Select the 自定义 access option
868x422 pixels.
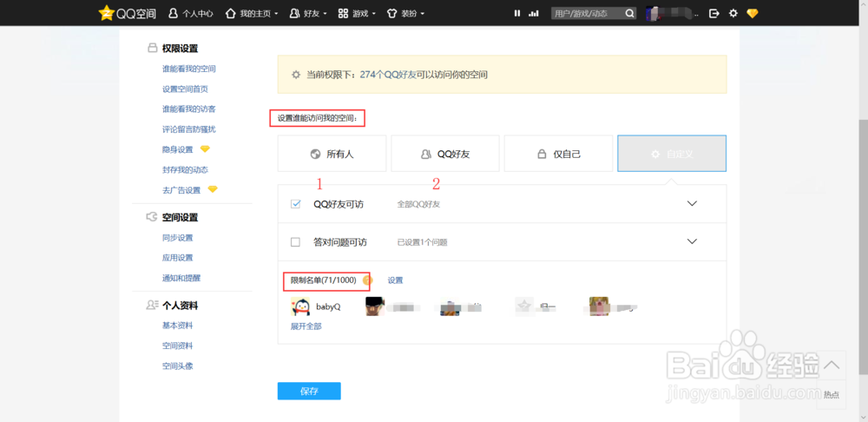click(672, 154)
